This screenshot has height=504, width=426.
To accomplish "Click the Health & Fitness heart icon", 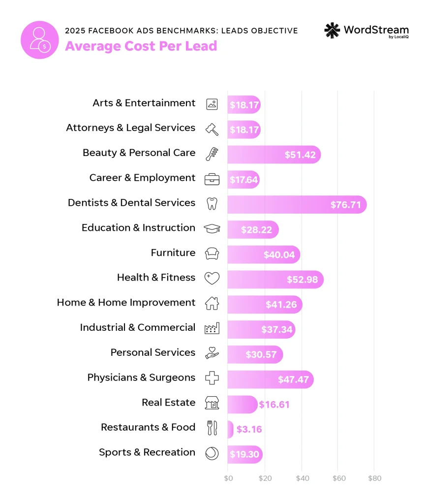I will [x=212, y=279].
